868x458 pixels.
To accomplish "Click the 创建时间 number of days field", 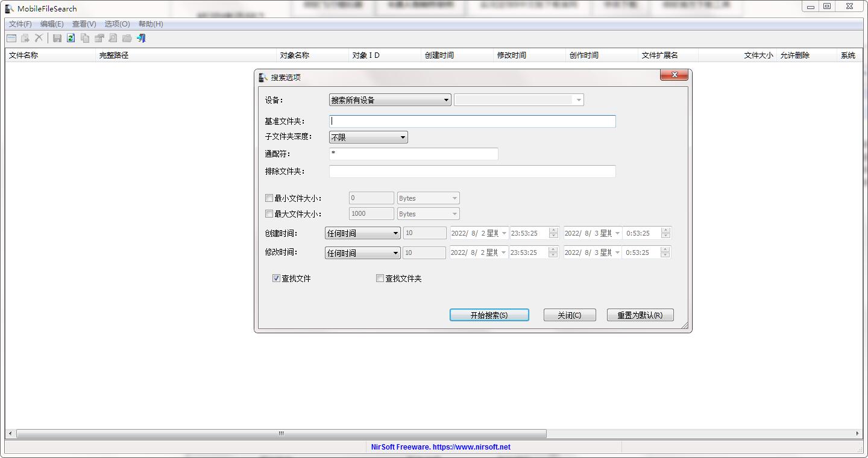I will click(x=424, y=233).
